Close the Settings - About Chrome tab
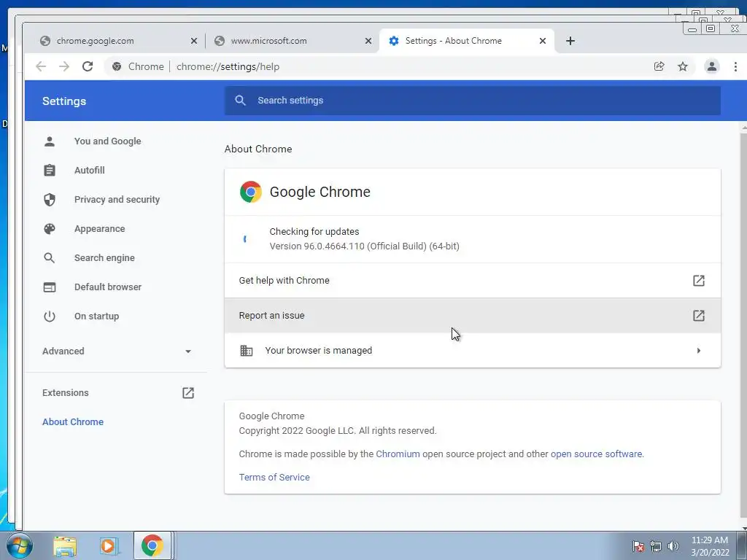747x560 pixels. click(543, 41)
